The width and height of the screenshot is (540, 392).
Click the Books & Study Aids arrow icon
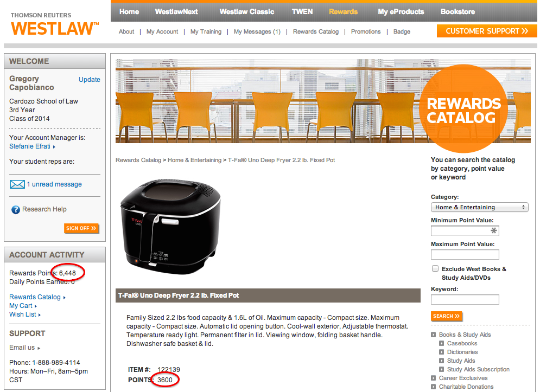433,335
